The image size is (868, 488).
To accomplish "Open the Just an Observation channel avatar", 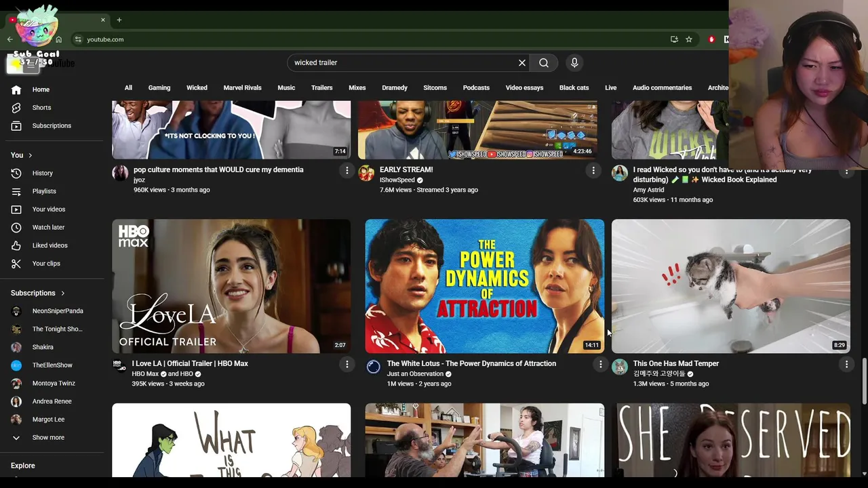I will point(374,367).
